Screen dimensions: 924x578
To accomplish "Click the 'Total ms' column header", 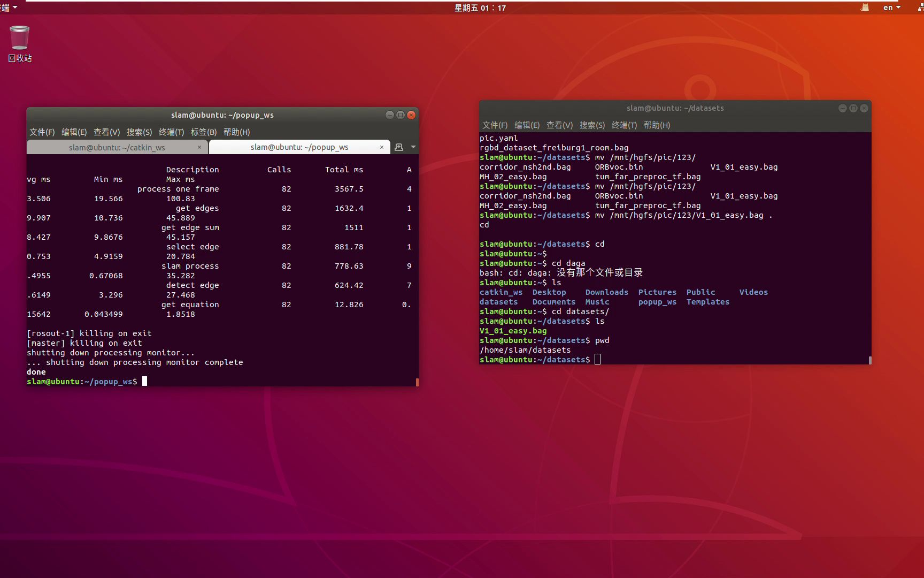I will 344,170.
